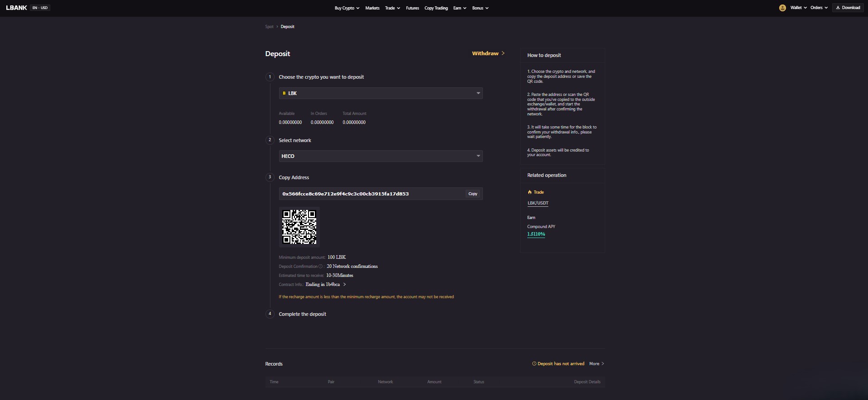868x400 pixels.
Task: Expand the Bonus menu
Action: click(480, 8)
